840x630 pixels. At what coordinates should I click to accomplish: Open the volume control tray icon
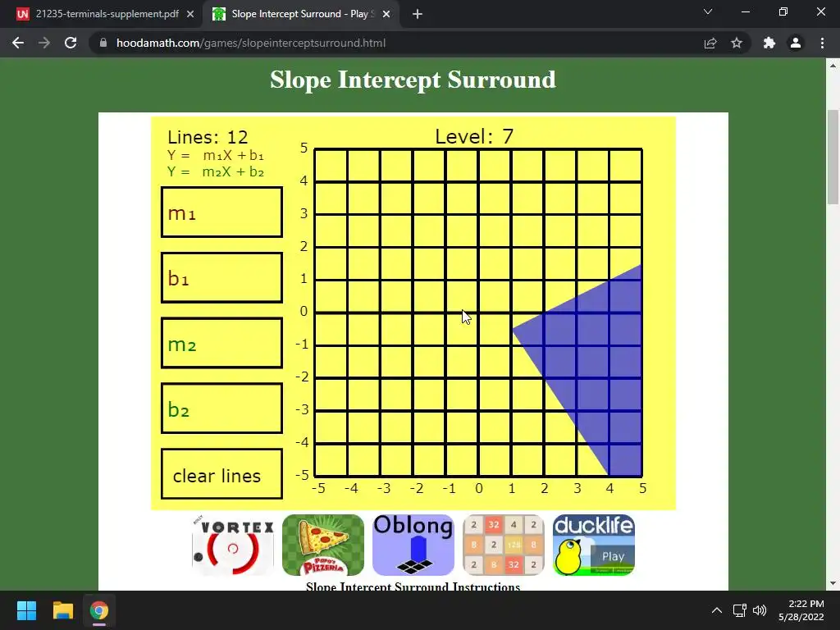click(x=760, y=610)
